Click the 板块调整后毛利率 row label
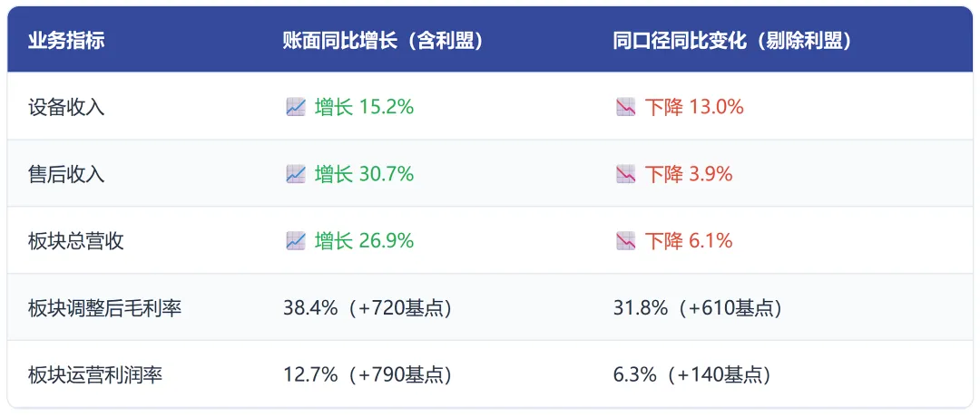 (x=105, y=307)
